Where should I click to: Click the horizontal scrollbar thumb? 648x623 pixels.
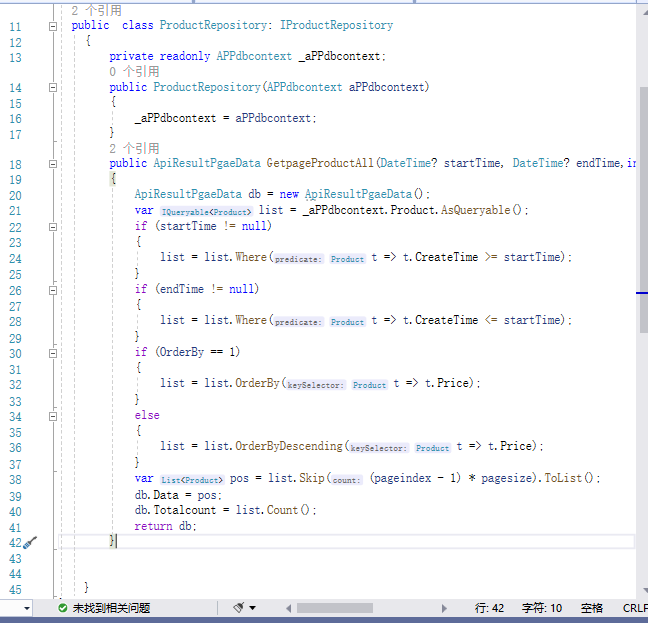click(x=335, y=608)
